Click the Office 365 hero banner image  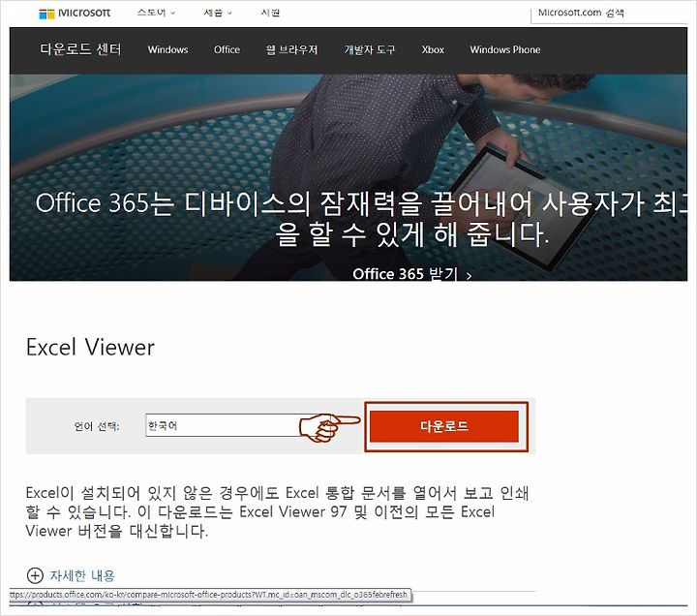click(x=348, y=177)
